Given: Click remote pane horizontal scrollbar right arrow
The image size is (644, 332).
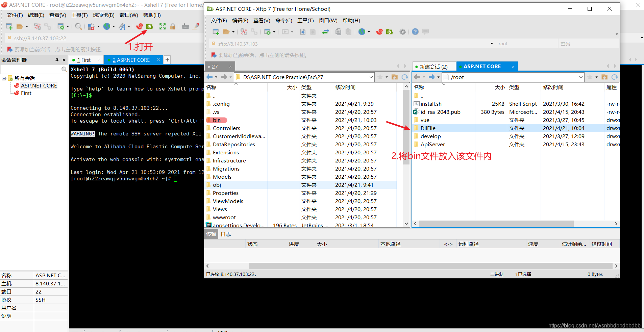Looking at the screenshot, I should tap(616, 224).
